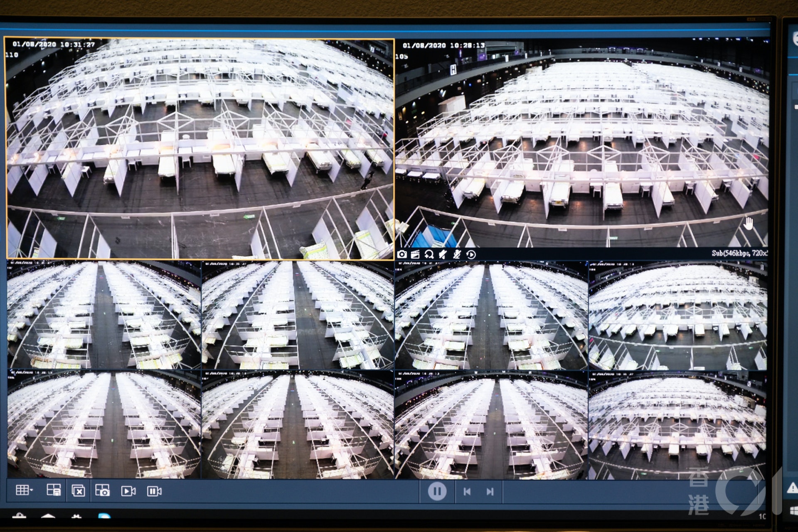Take snapshot of camera 105 feed
Screen dimensions: 798x532
(402, 254)
